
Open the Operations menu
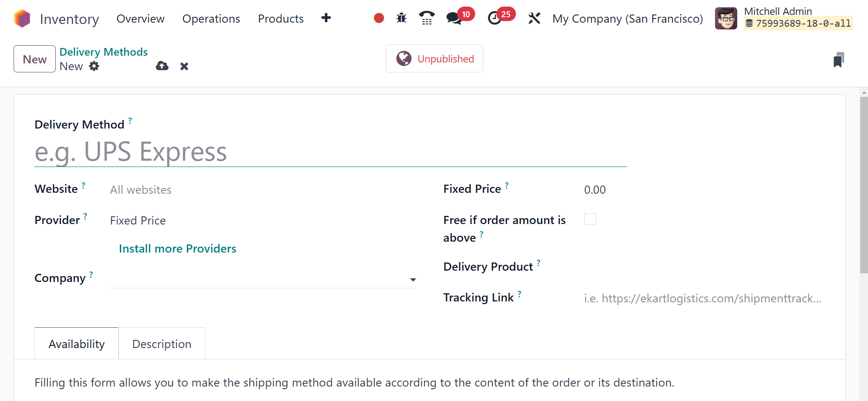[211, 19]
